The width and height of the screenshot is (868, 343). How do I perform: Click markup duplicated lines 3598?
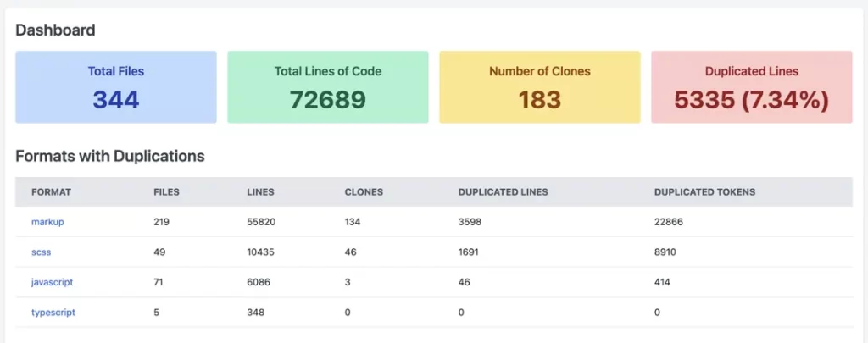pyautogui.click(x=470, y=222)
